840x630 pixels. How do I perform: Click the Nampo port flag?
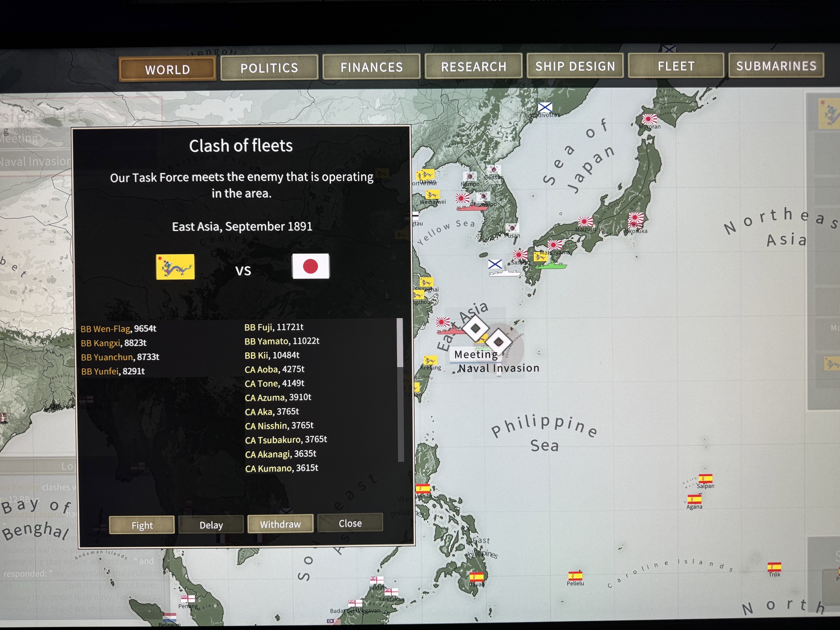coord(470,176)
